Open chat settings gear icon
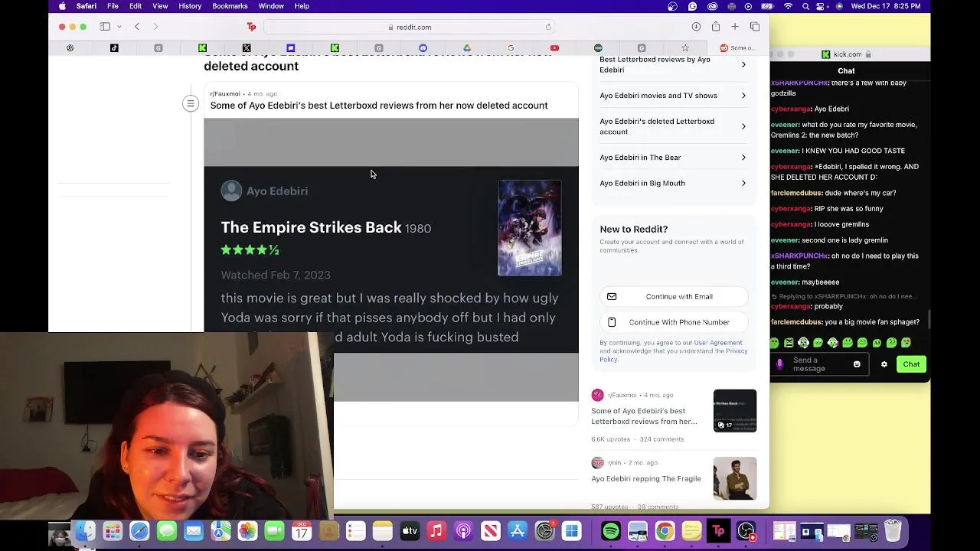The image size is (980, 551). [884, 364]
